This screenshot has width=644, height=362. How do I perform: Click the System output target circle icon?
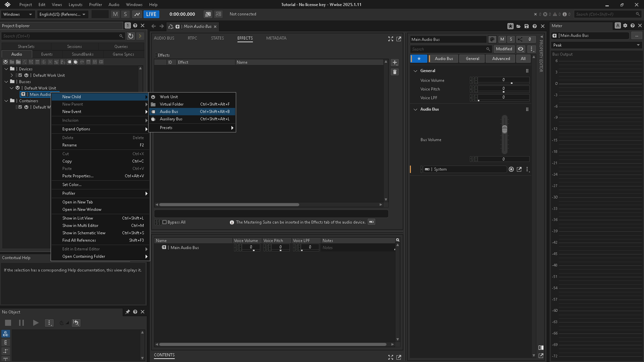pyautogui.click(x=511, y=169)
